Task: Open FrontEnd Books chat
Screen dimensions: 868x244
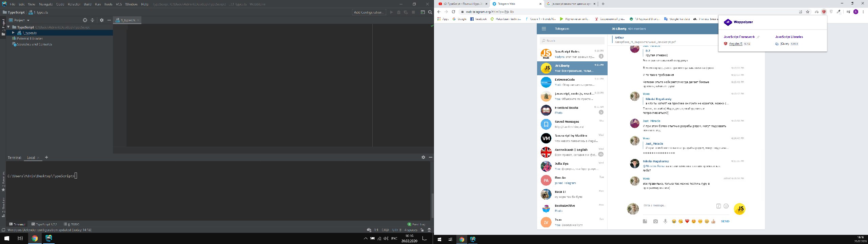Action: [572, 110]
